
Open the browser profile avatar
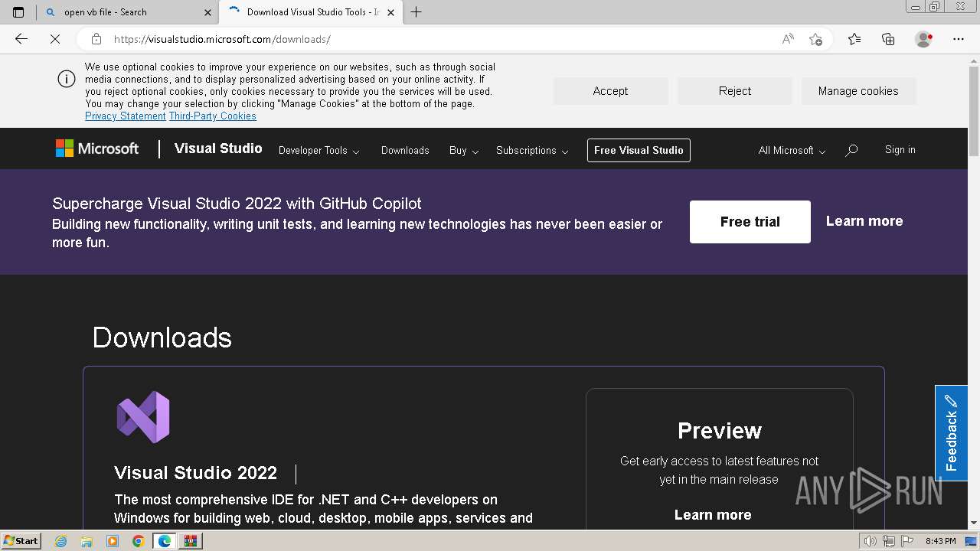click(923, 39)
